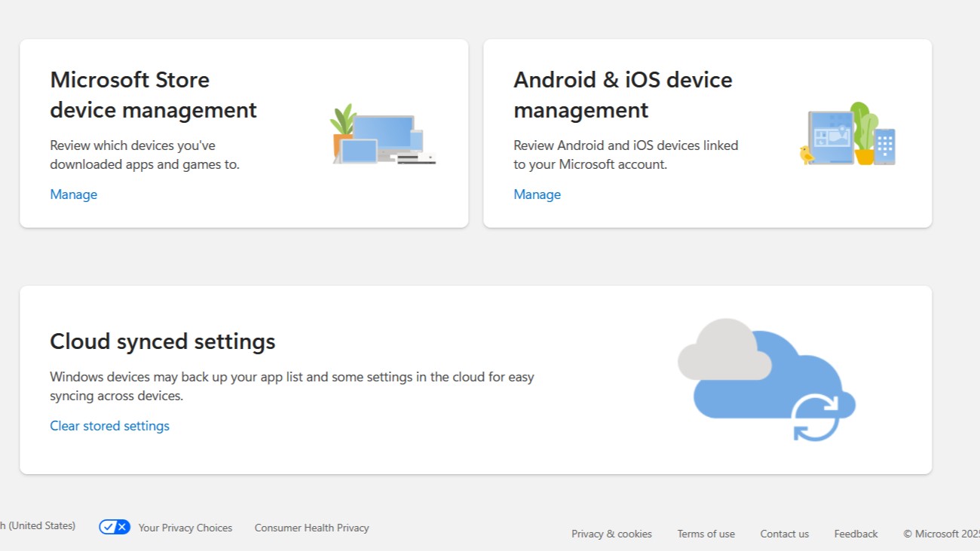Open the Your Privacy Choices text link
Image resolution: width=980 pixels, height=551 pixels.
(185, 528)
